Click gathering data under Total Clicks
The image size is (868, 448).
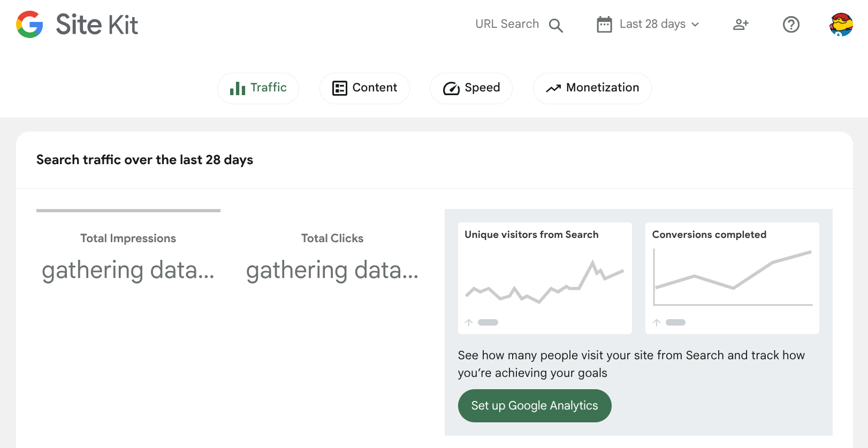coord(332,271)
